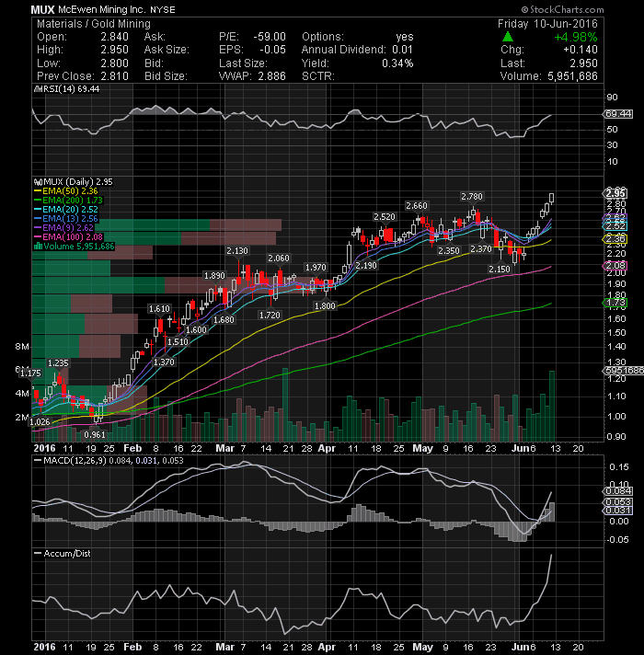Viewport: 644px width, 655px height.
Task: Click the 2.130 peak price label
Action: [237, 251]
